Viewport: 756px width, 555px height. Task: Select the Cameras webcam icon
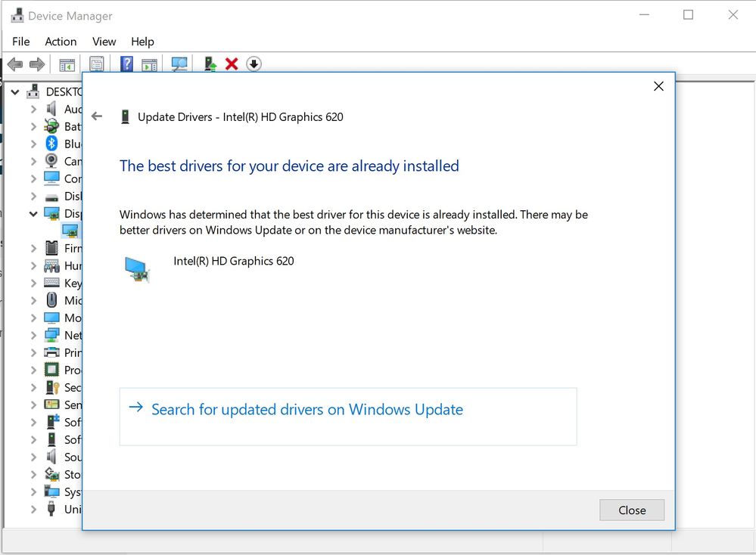click(51, 161)
